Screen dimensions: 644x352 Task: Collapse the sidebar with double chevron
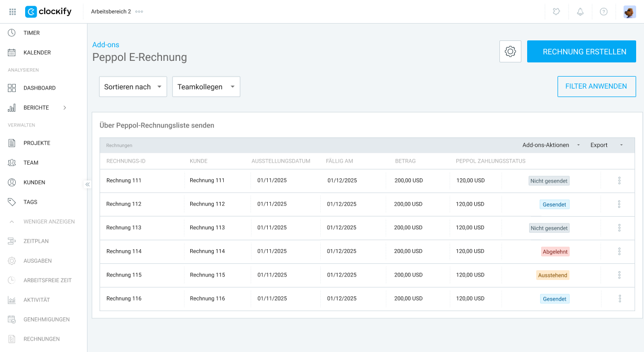tap(88, 184)
